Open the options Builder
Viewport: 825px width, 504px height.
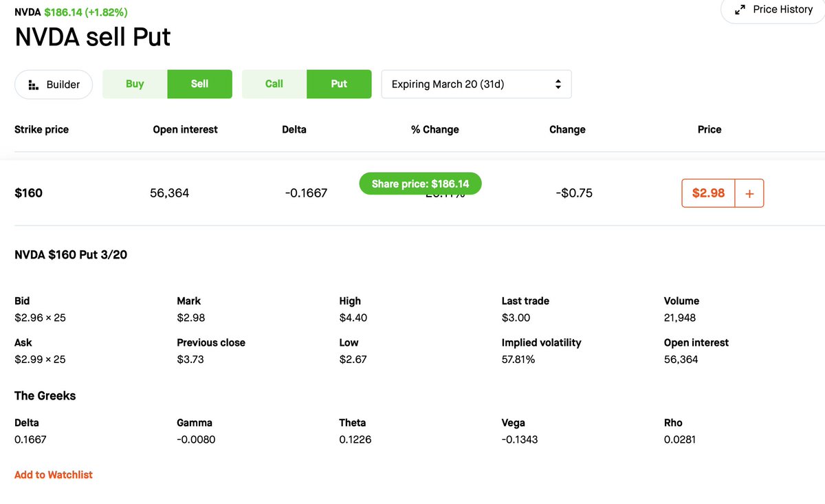tap(54, 85)
